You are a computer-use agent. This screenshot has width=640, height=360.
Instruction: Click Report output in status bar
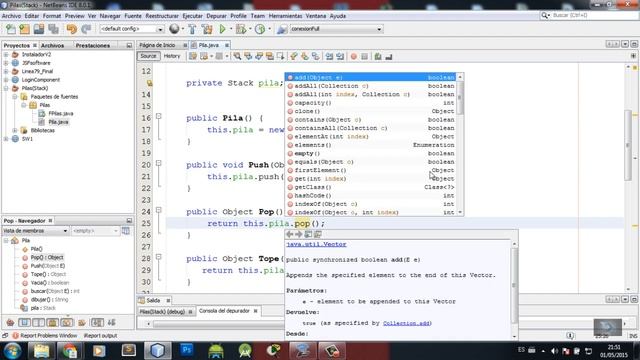point(100,336)
